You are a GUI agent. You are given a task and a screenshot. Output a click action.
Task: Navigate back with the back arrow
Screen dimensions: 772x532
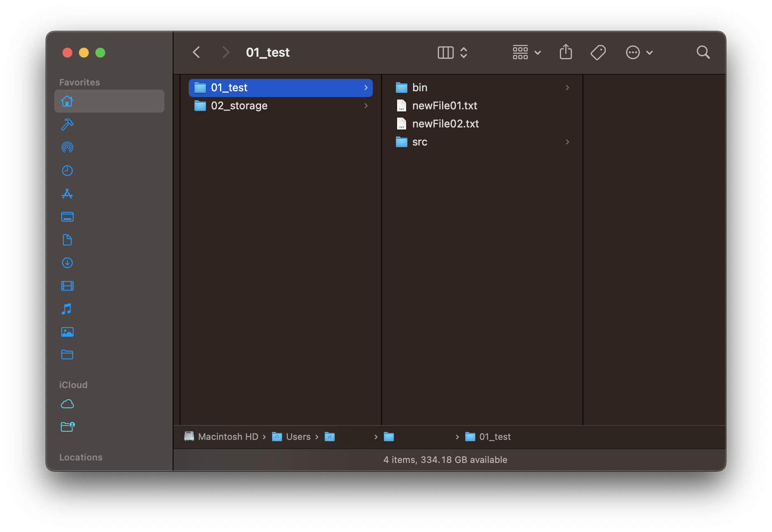(196, 52)
